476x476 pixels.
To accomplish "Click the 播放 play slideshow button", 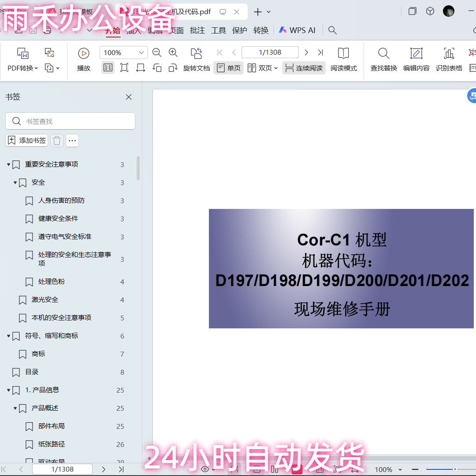I will pos(83,60).
